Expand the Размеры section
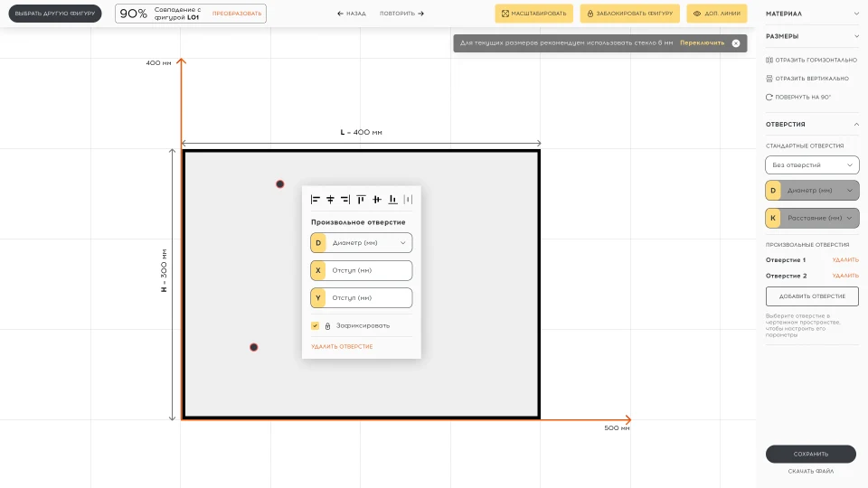 pos(812,36)
